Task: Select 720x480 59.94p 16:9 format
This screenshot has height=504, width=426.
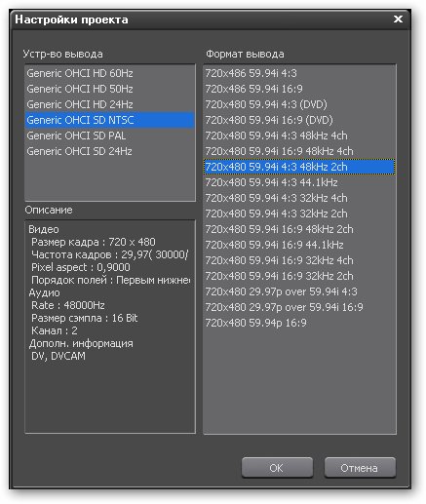Action: [299, 323]
